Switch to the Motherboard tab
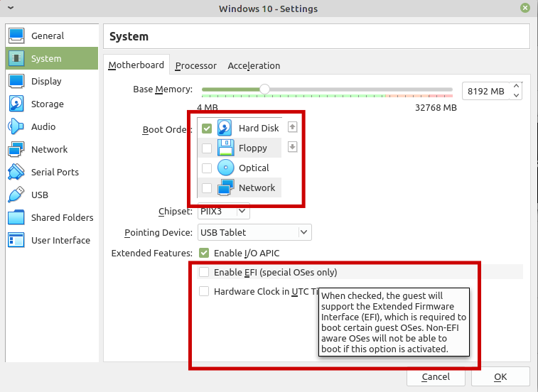538x392 pixels. (x=136, y=65)
